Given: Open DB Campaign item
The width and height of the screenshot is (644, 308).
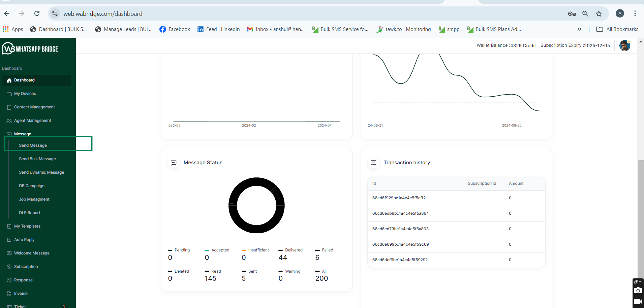Looking at the screenshot, I should [32, 186].
